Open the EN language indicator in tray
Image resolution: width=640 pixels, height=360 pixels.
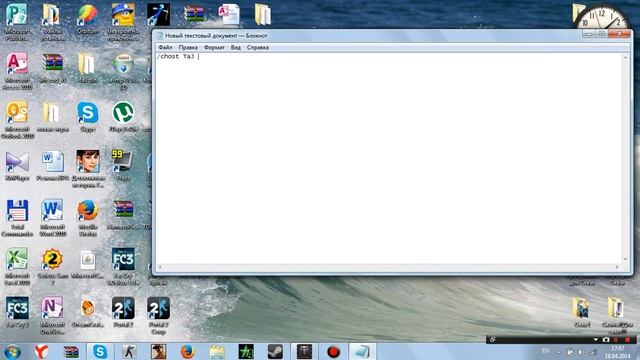[x=545, y=351]
